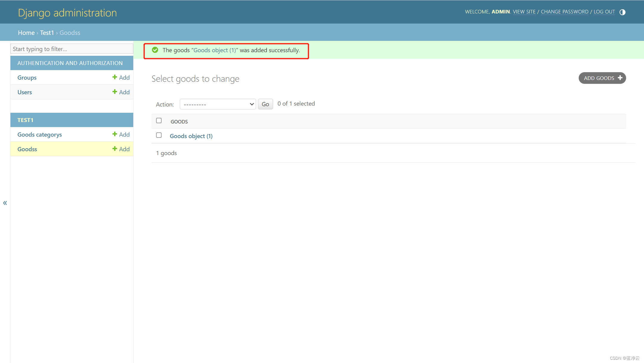Open Goods object (1) row link

pyautogui.click(x=191, y=136)
